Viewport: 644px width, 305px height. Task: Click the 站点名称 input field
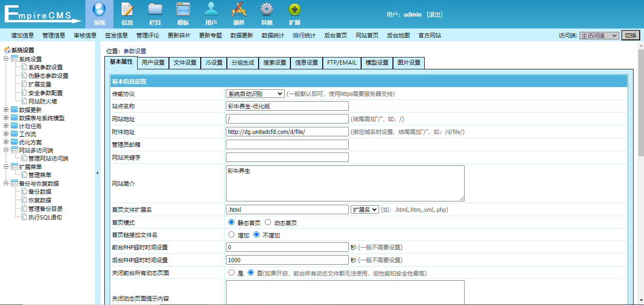pos(287,106)
